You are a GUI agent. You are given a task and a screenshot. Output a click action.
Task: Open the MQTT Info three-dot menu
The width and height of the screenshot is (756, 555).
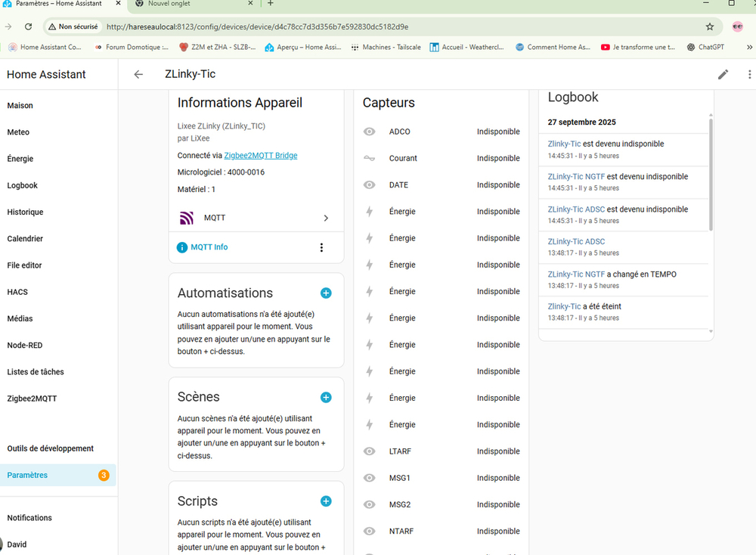[x=321, y=247]
